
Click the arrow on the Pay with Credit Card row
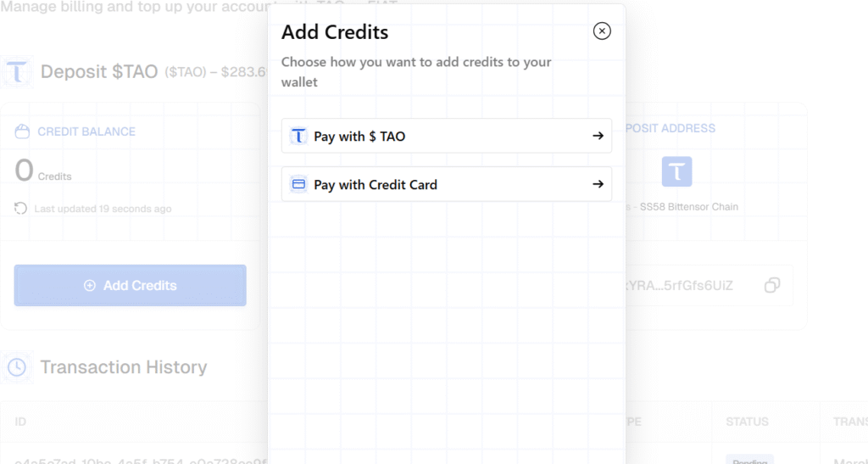pyautogui.click(x=598, y=184)
